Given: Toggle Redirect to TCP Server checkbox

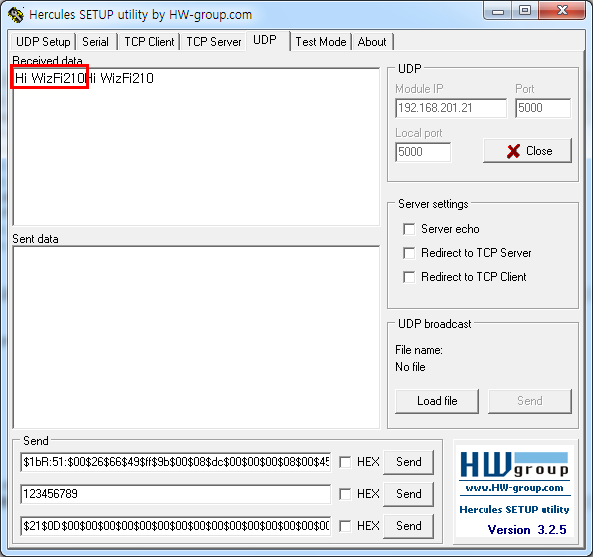Looking at the screenshot, I should click(409, 253).
